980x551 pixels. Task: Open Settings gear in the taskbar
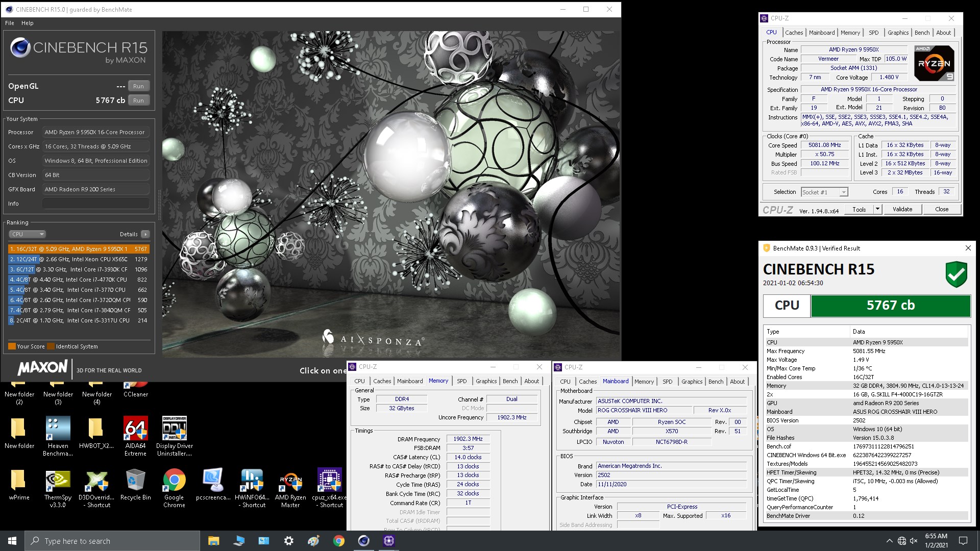point(288,541)
